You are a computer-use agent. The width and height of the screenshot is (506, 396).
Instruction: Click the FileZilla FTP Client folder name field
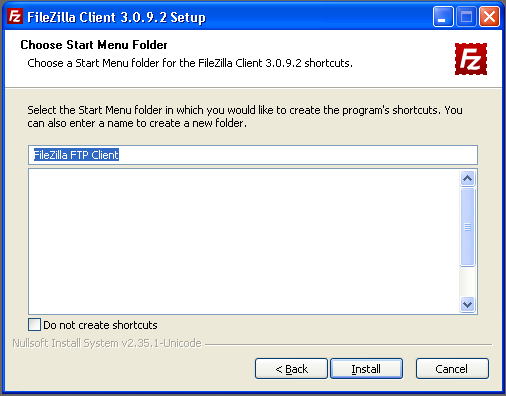tap(253, 155)
